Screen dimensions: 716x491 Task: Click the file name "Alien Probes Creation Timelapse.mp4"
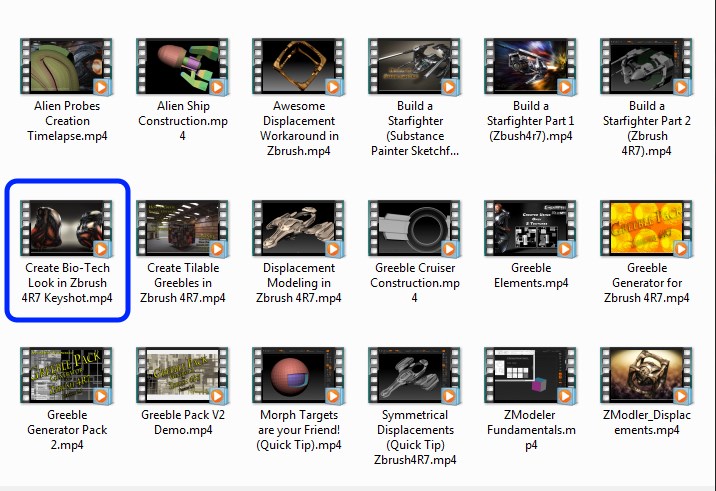click(67, 121)
